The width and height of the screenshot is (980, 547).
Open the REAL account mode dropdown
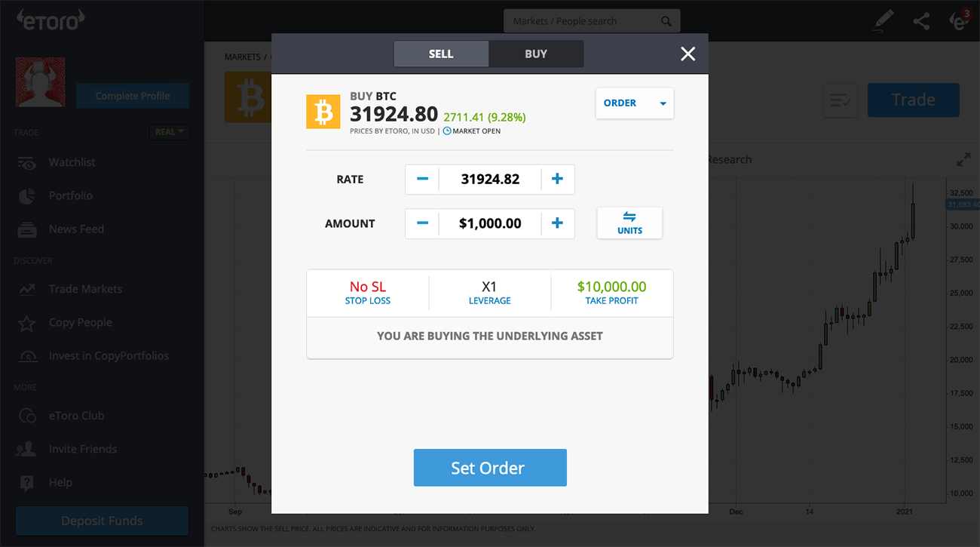pos(170,132)
